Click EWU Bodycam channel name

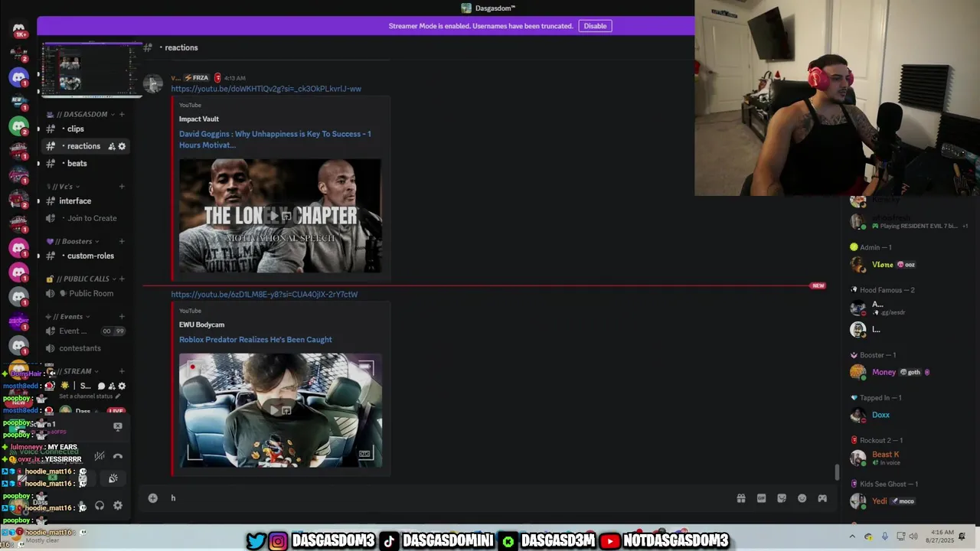point(201,325)
